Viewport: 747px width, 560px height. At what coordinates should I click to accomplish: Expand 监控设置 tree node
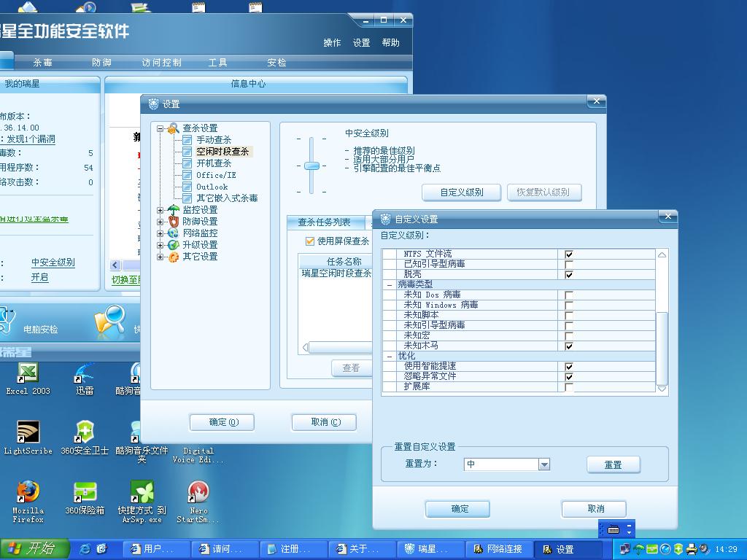pos(160,210)
